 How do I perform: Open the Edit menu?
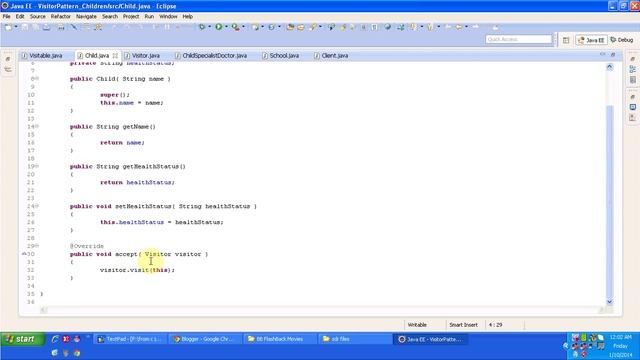(20, 16)
